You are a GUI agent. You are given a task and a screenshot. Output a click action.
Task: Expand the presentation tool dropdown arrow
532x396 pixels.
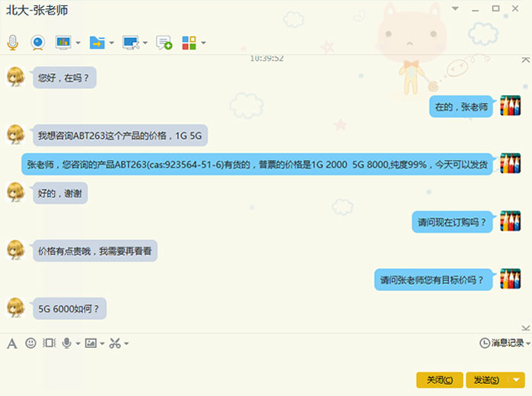point(78,43)
